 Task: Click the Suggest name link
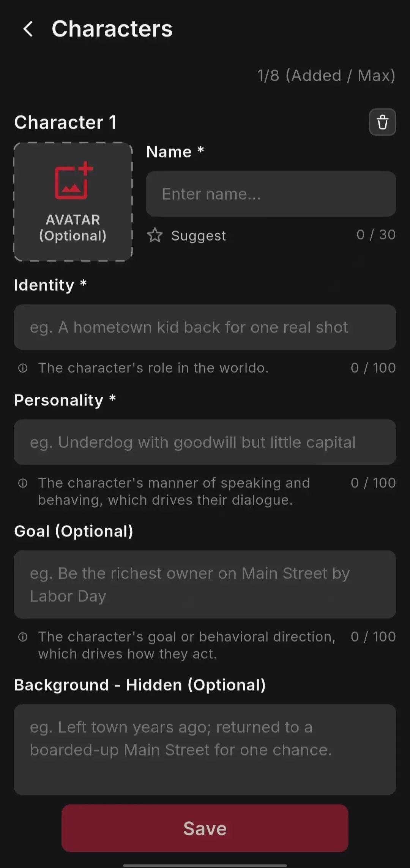199,236
